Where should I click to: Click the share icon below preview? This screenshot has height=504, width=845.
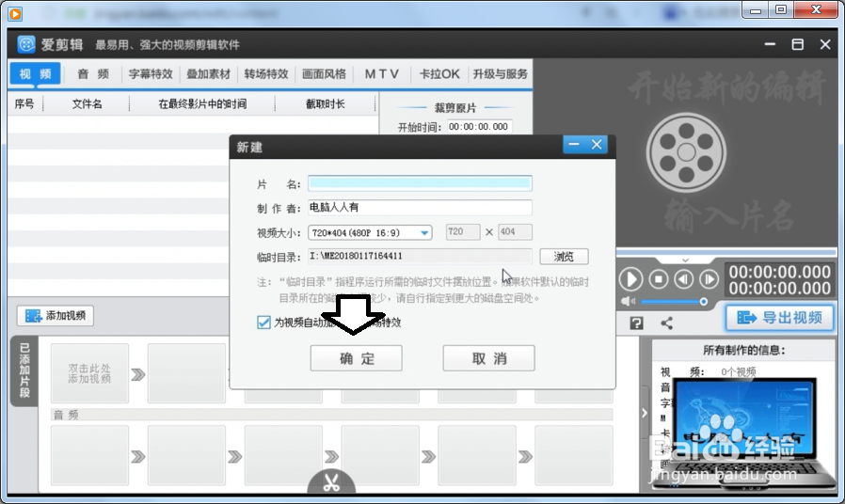pyautogui.click(x=666, y=323)
